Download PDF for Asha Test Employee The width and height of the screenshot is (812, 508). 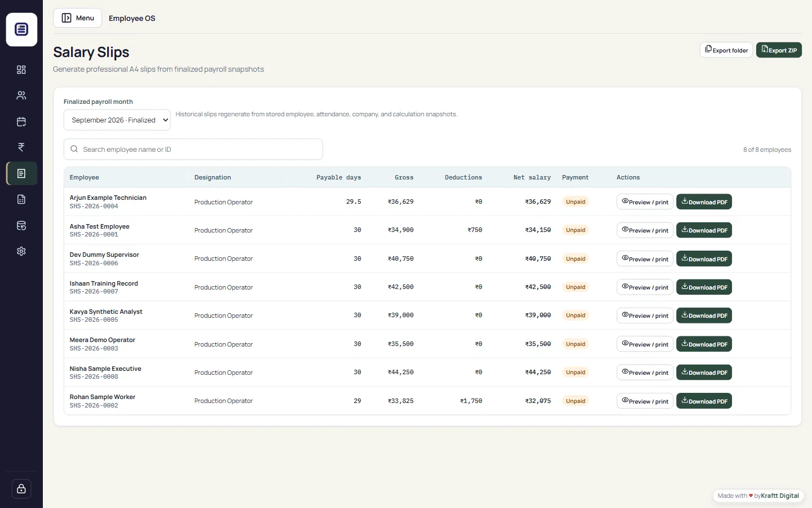(704, 230)
